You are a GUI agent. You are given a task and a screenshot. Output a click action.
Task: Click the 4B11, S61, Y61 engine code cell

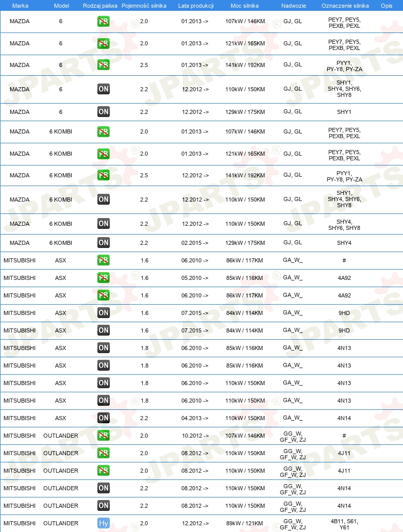coord(344,524)
